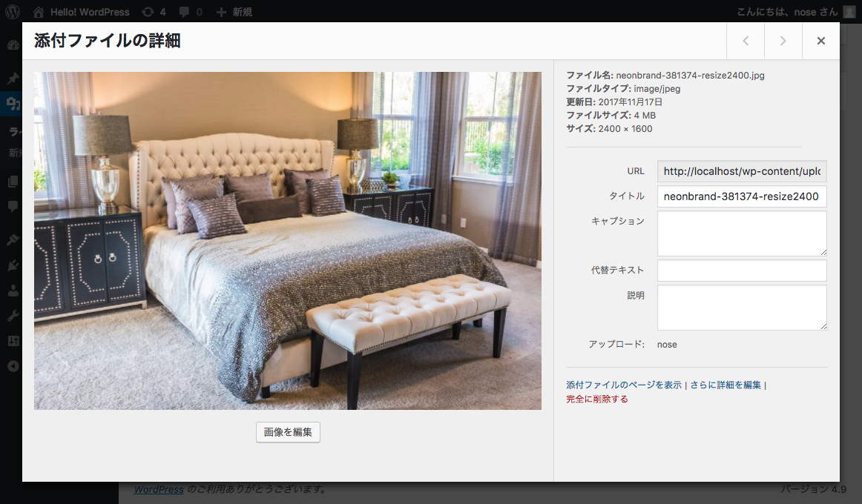Click the ファイルタイプ image/jpeg text
The height and width of the screenshot is (504, 862).
623,88
